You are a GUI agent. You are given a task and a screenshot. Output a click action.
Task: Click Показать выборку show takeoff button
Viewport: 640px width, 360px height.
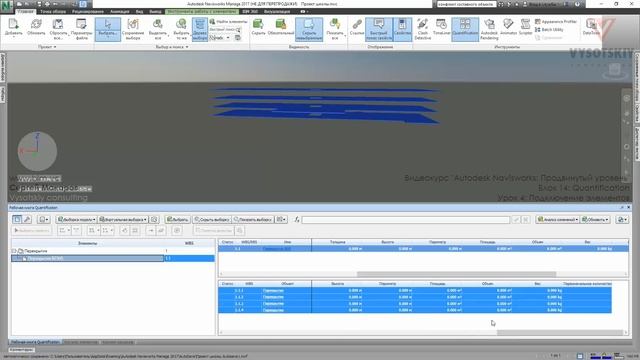point(253,220)
